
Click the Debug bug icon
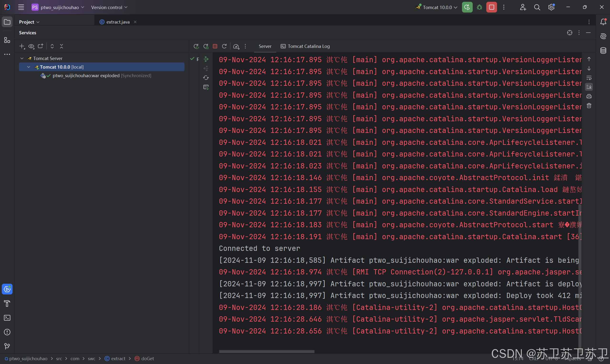[x=479, y=7]
